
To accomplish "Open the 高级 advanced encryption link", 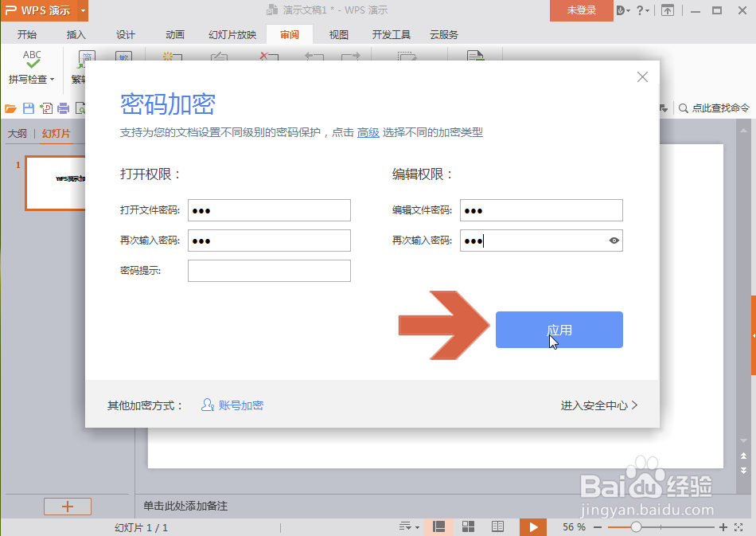I will click(368, 132).
